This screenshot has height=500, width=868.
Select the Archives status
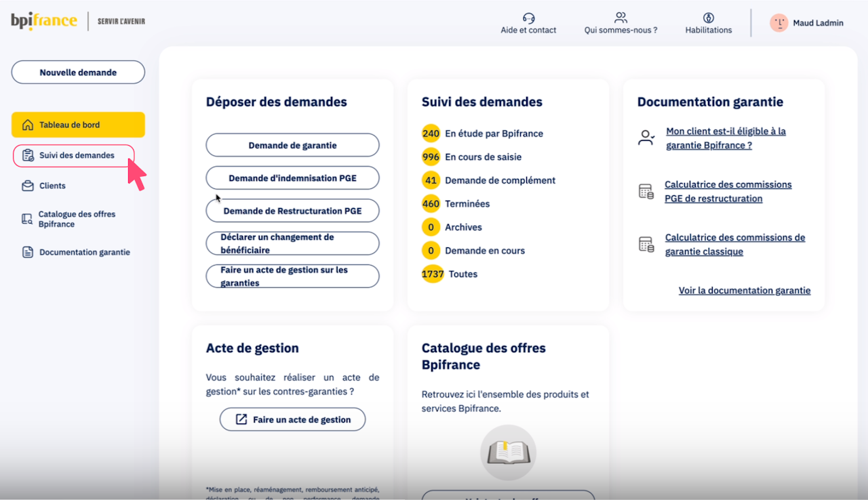point(464,227)
